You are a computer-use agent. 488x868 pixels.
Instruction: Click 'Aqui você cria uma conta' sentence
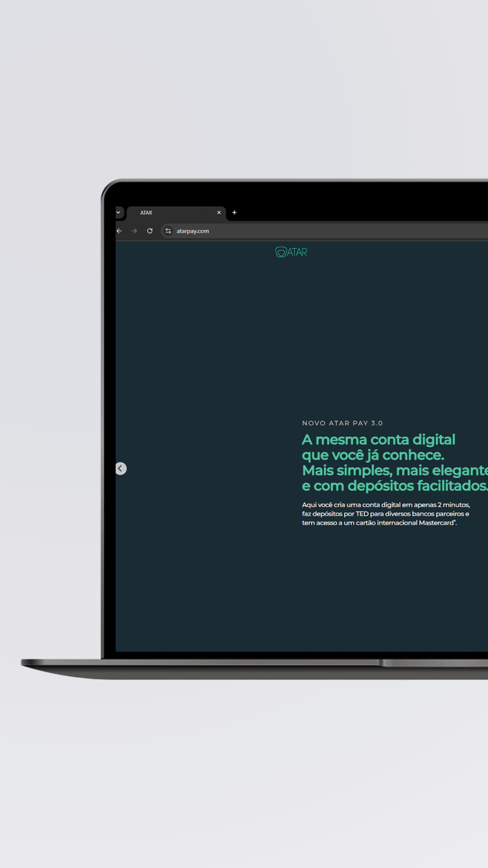pos(343,505)
